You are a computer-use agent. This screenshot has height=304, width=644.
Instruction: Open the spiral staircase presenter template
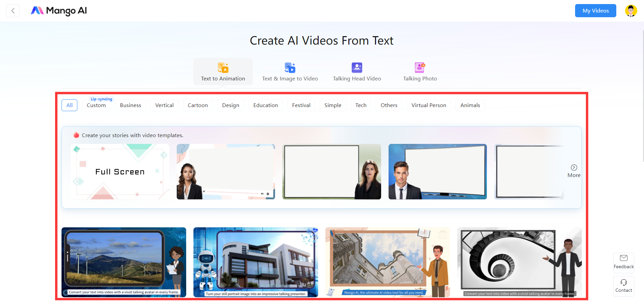coord(519,262)
